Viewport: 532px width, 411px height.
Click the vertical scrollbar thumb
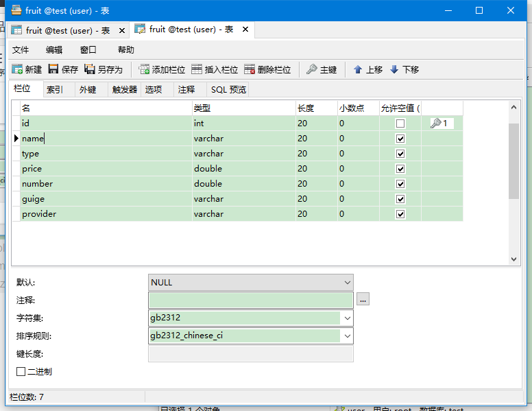[513, 161]
